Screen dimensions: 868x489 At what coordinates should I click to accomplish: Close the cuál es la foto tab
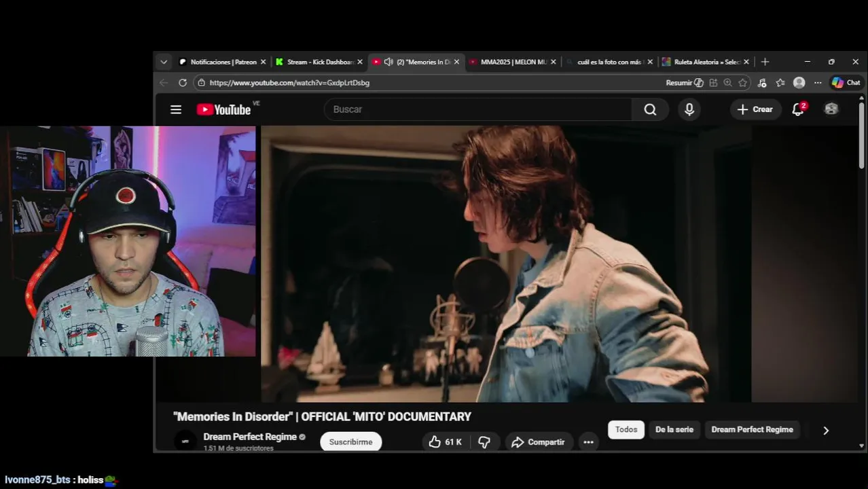coord(650,62)
